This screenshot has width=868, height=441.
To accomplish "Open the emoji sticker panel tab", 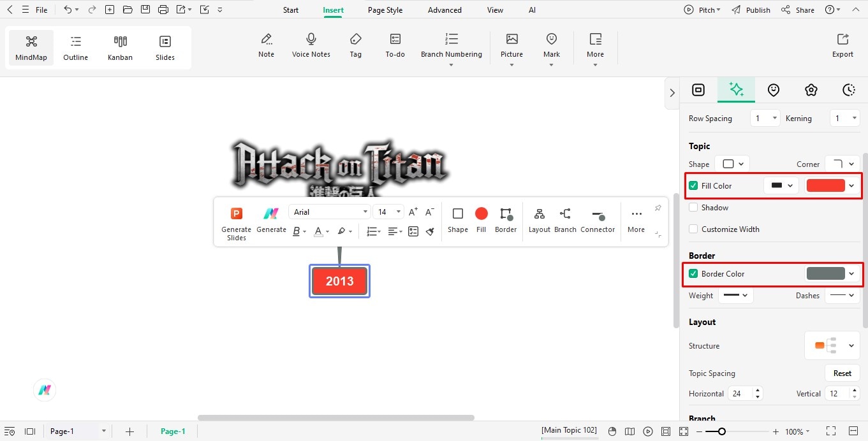I will pos(774,90).
